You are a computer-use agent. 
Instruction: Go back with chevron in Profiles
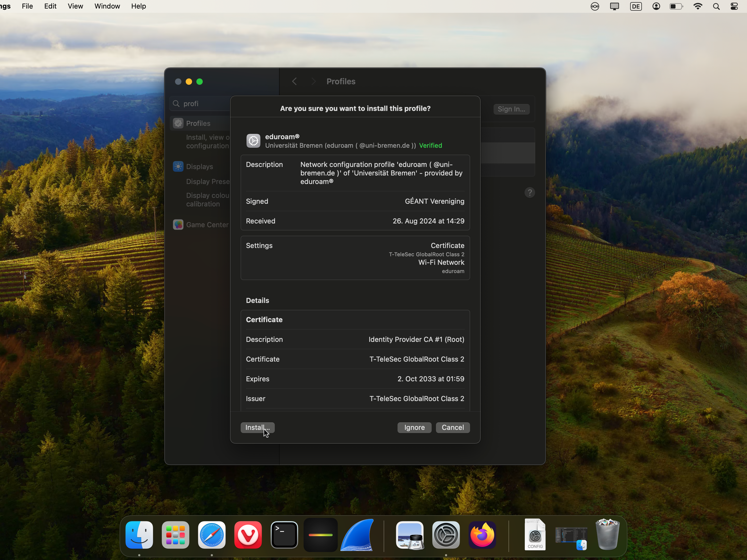point(295,81)
